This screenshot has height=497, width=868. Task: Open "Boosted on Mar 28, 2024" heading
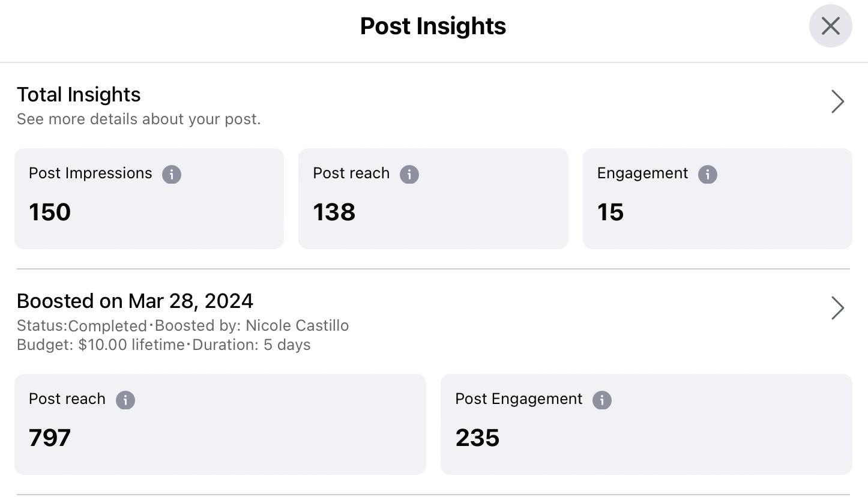135,301
